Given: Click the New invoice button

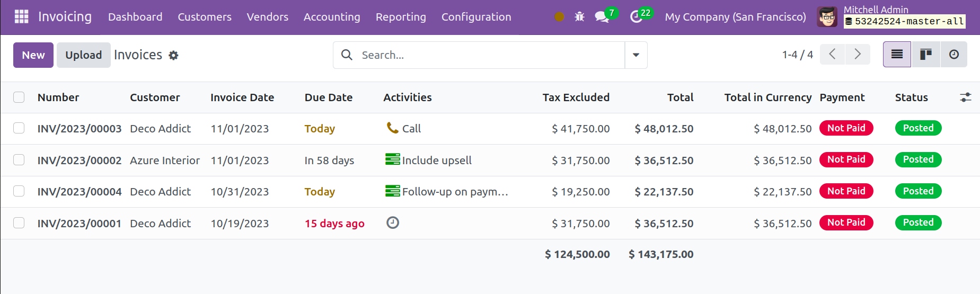Looking at the screenshot, I should click(33, 55).
